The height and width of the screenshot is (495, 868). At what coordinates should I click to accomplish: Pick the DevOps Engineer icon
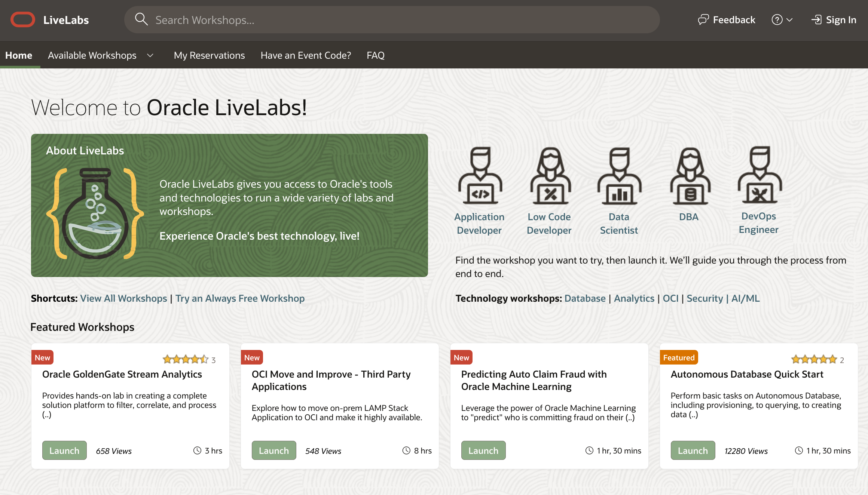coord(759,175)
